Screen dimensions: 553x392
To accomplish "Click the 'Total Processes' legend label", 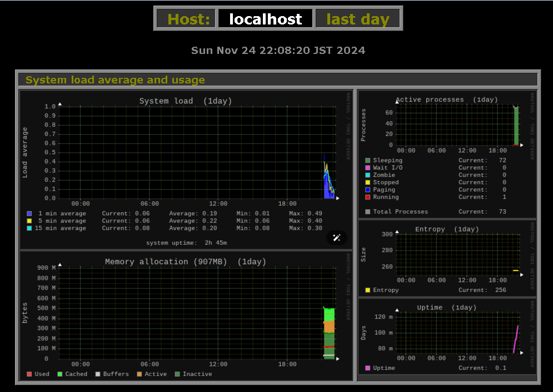I will [400, 212].
